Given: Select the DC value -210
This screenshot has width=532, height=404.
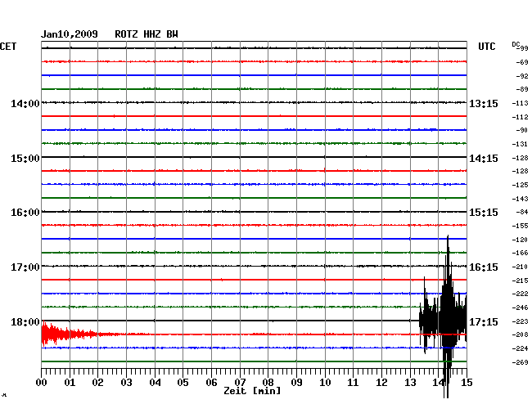Looking at the screenshot, I should [520, 267].
